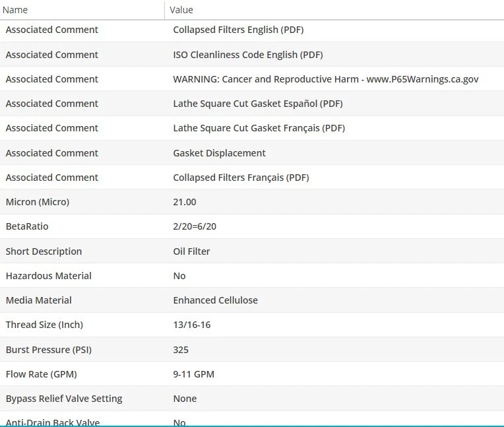Image resolution: width=504 pixels, height=427 pixels.
Task: Select the Short Description row label
Action: coord(44,251)
